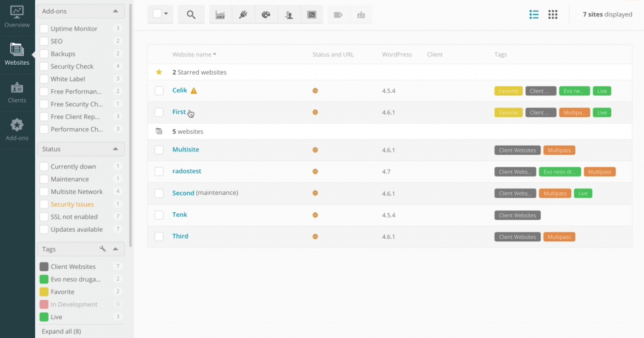Open the select-all checkbox dropdown arrow
This screenshot has width=644, height=338.
[166, 14]
